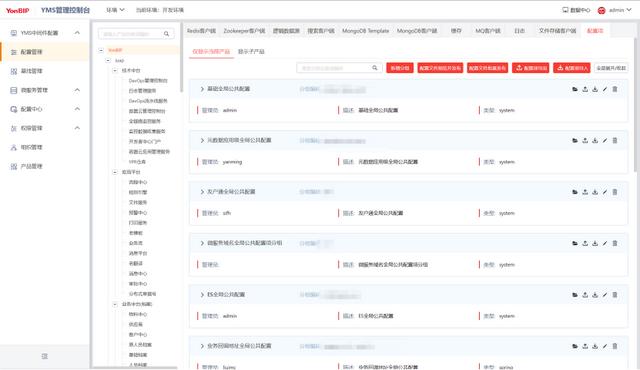Click download icon on the ES全局公共配置 card
640x370 pixels.
click(595, 295)
